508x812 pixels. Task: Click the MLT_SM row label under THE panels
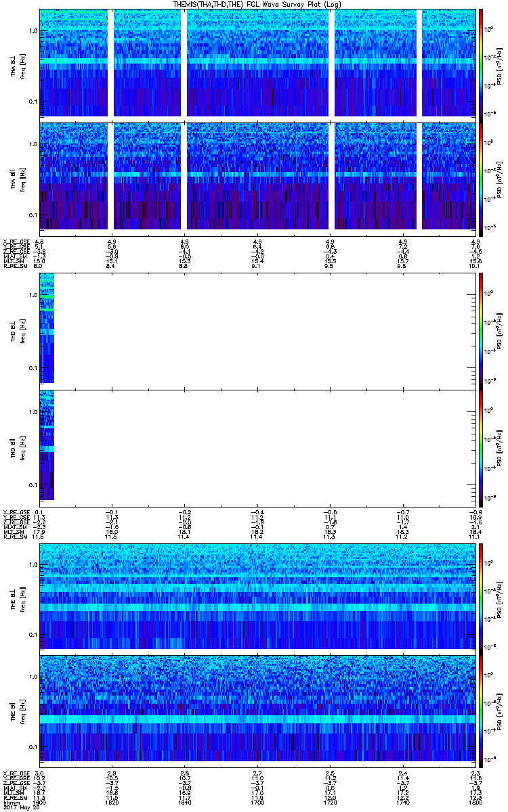(14, 793)
